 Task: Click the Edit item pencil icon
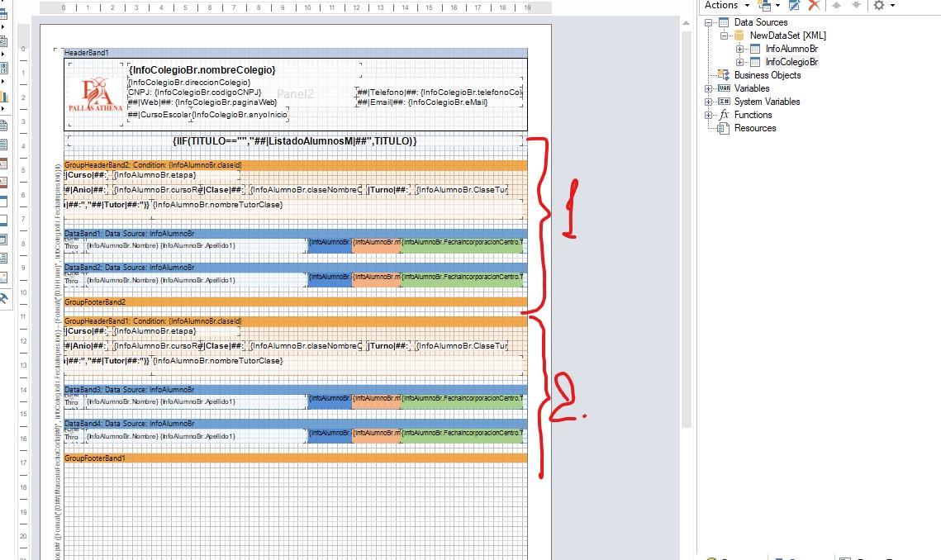click(x=794, y=6)
